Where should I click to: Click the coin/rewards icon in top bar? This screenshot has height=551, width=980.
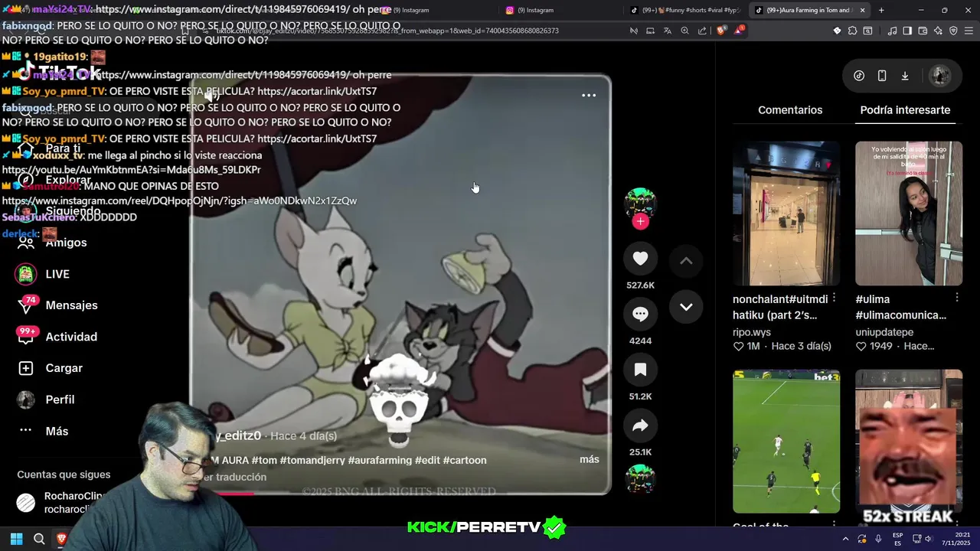(859, 76)
